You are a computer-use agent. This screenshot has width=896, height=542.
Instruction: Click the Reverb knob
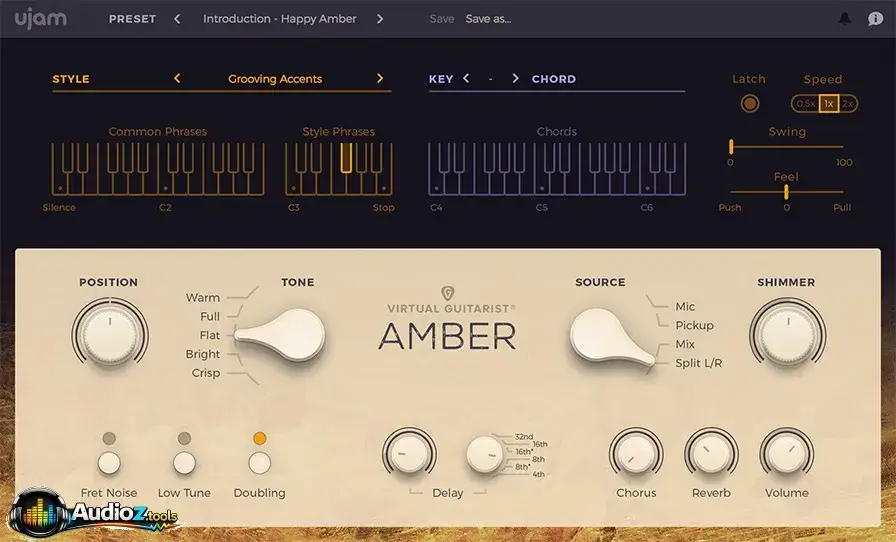click(x=711, y=455)
